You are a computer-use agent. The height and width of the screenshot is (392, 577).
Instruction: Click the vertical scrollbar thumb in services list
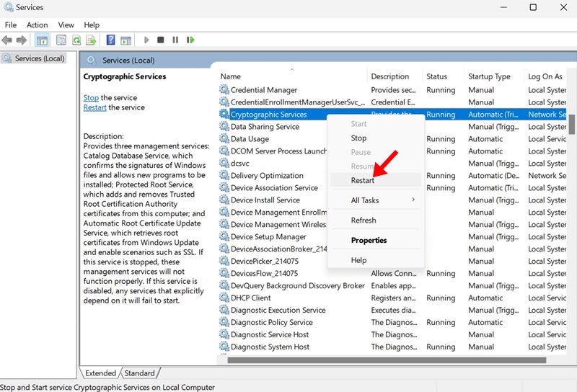[572, 124]
